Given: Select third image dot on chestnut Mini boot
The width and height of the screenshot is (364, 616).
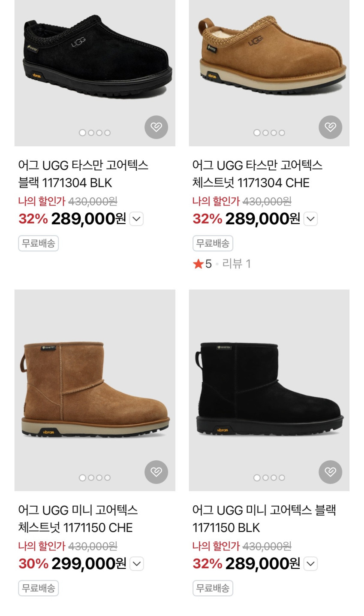Looking at the screenshot, I should tap(99, 478).
